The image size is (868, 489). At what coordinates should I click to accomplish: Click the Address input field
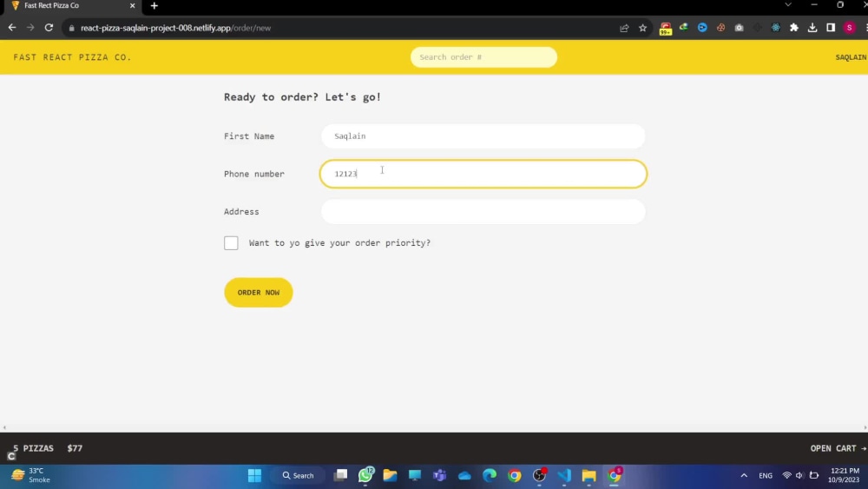483,212
